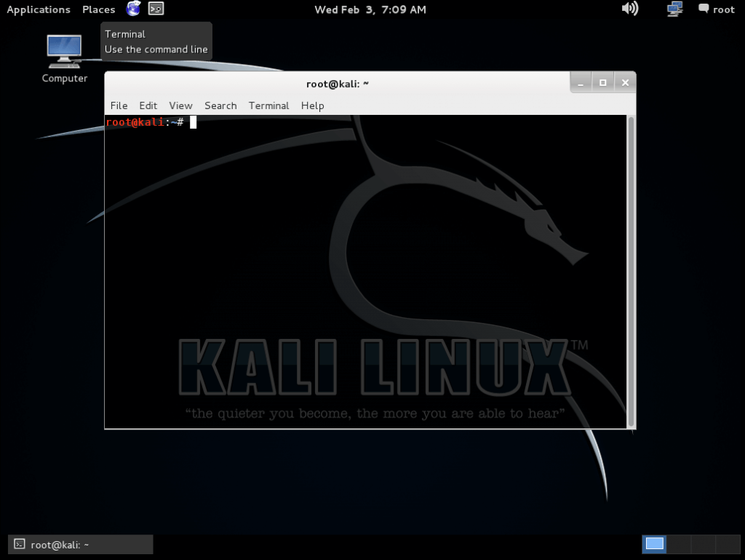This screenshot has width=745, height=560.
Task: Click the terminal's vertical scrollbar
Action: pyautogui.click(x=631, y=271)
